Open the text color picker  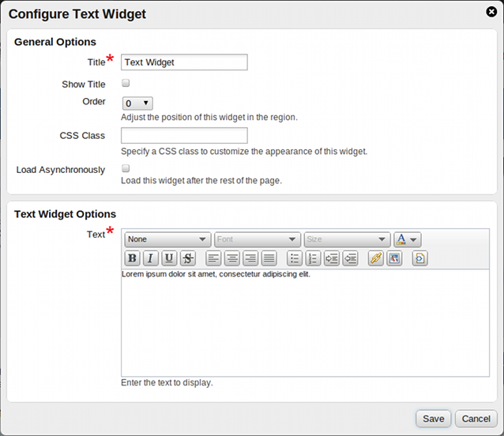point(407,239)
